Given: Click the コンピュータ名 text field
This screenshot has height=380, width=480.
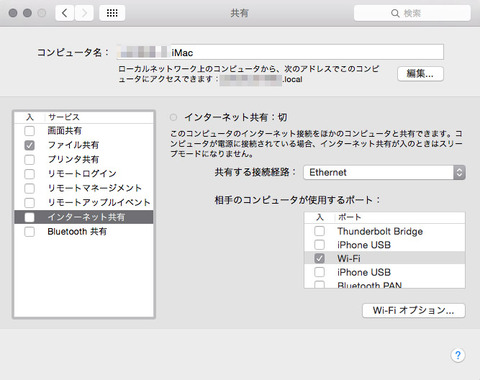Looking at the screenshot, I should coord(280,52).
